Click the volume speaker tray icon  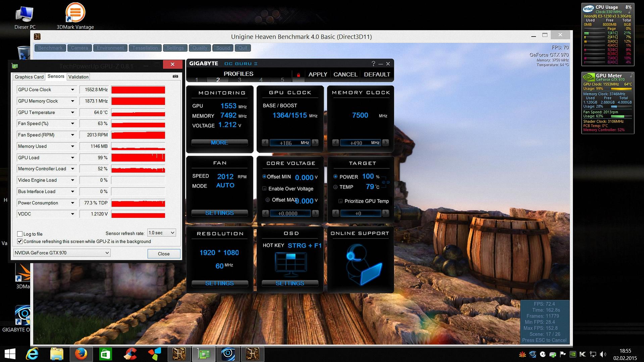pyautogui.click(x=603, y=354)
